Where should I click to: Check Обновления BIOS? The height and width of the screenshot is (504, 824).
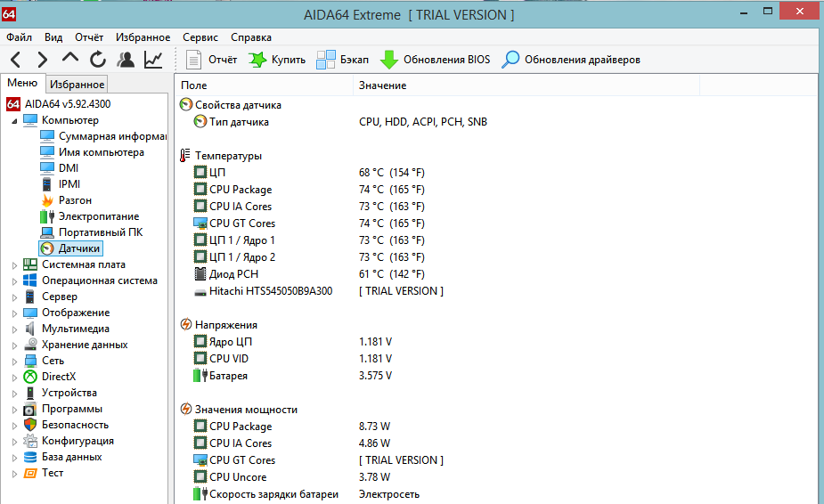click(435, 60)
